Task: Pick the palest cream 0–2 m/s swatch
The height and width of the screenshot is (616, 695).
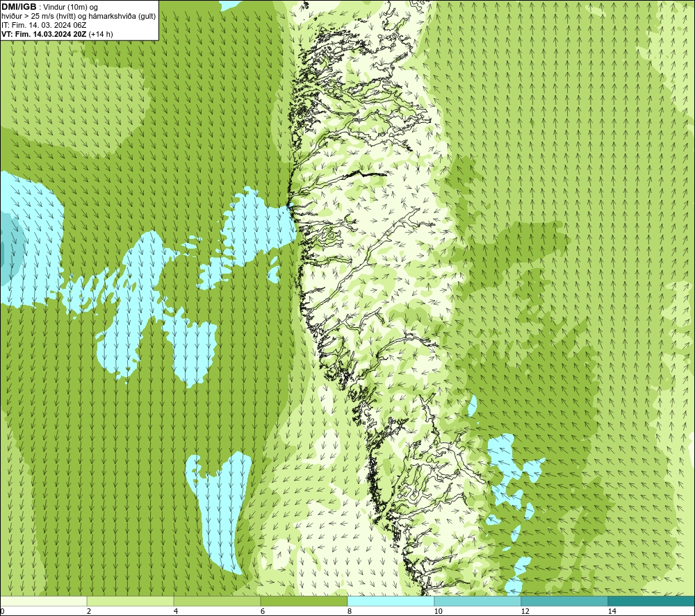Action: 43,601
